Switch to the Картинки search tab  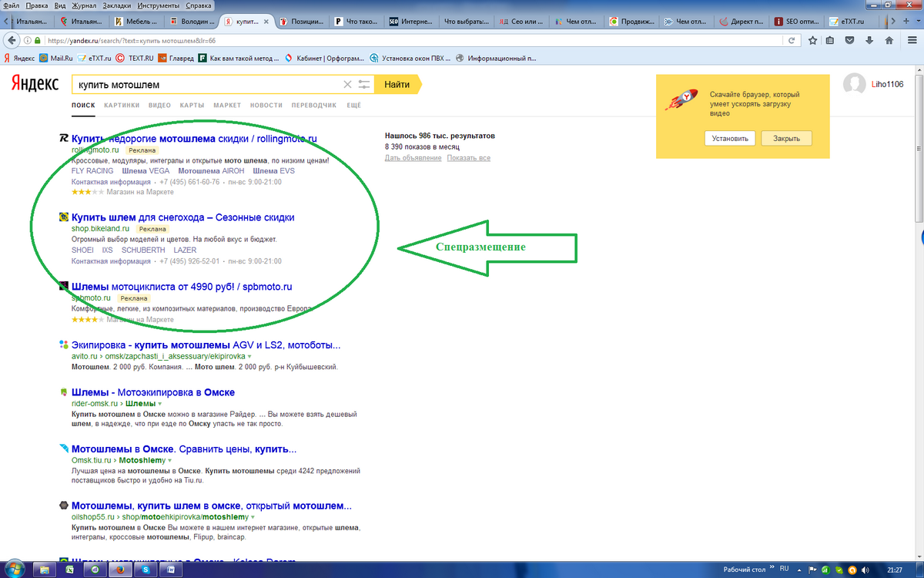(122, 105)
